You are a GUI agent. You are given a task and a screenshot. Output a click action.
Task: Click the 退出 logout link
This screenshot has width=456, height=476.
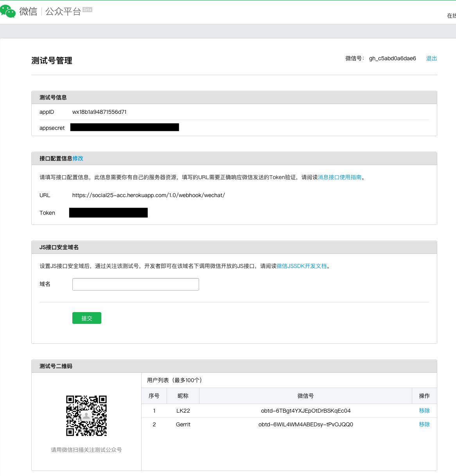(431, 58)
